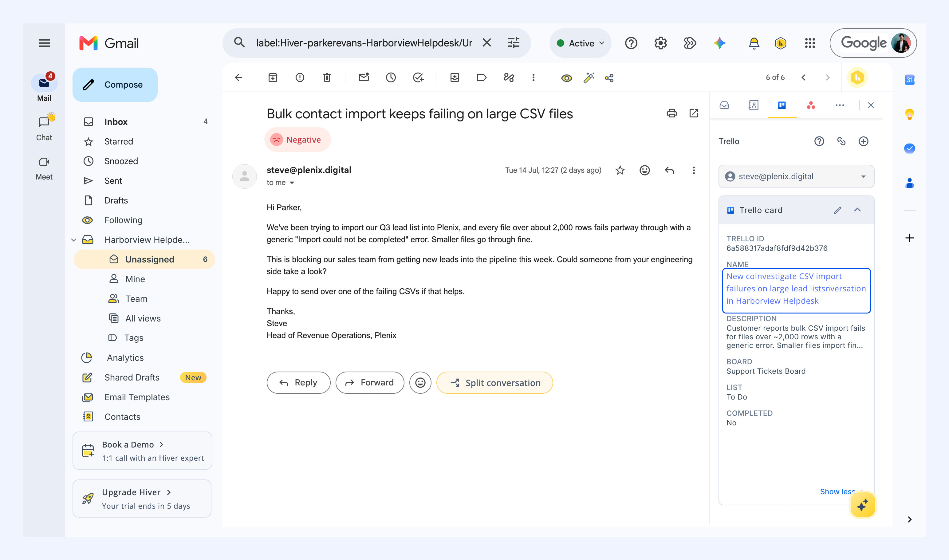949x560 pixels.
Task: Close the Hiver side panel
Action: click(871, 105)
